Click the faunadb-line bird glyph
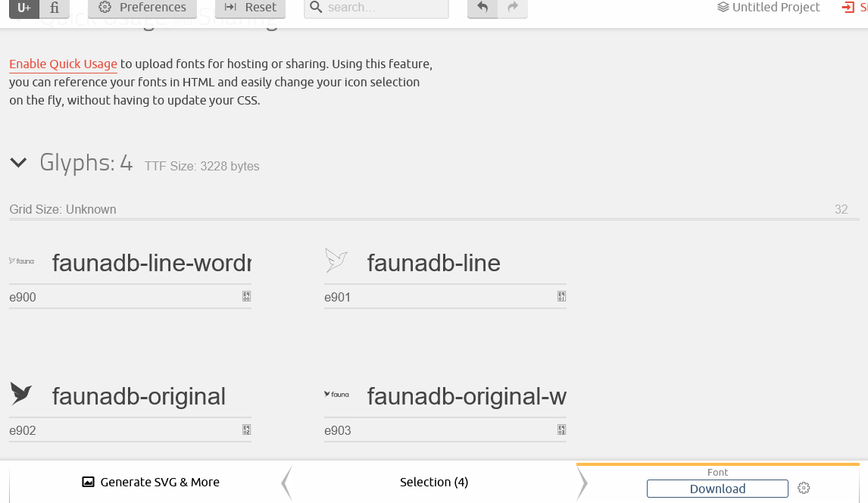Image resolution: width=868 pixels, height=503 pixels. 336,260
